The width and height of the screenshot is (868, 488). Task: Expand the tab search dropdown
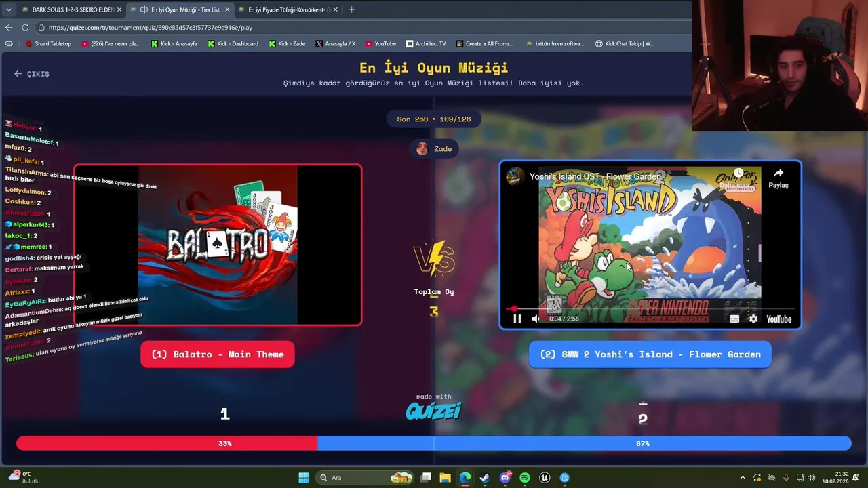coord(8,9)
